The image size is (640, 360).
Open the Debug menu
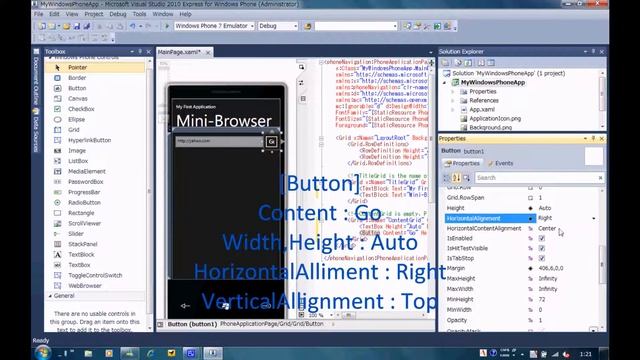[118, 14]
